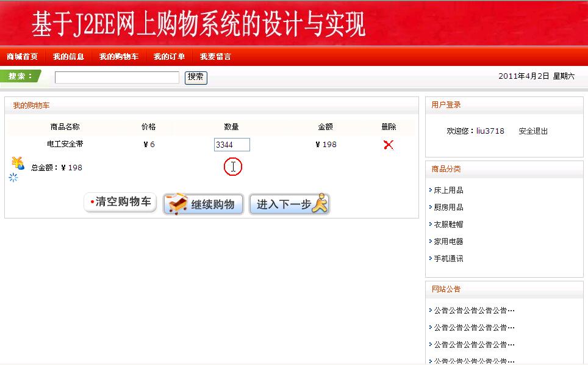Screen dimensions: 588x365
Task: Open the 手机通讯 category
Action: point(448,258)
